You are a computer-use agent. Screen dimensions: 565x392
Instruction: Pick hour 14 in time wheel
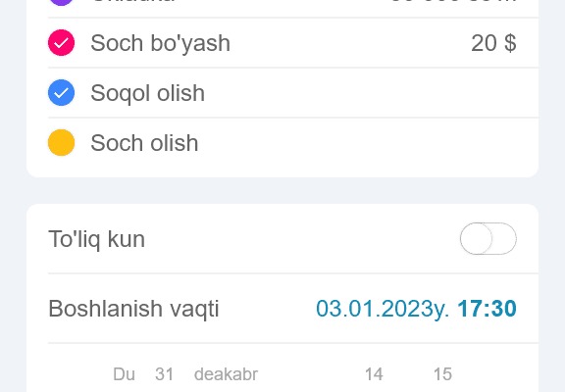374,374
